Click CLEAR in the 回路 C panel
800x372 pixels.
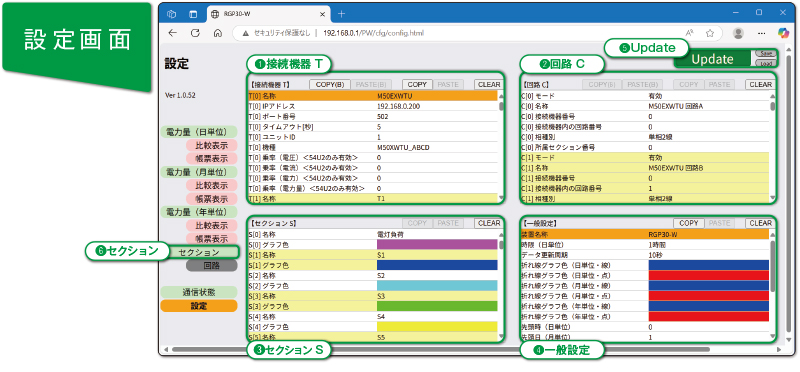[x=760, y=85]
